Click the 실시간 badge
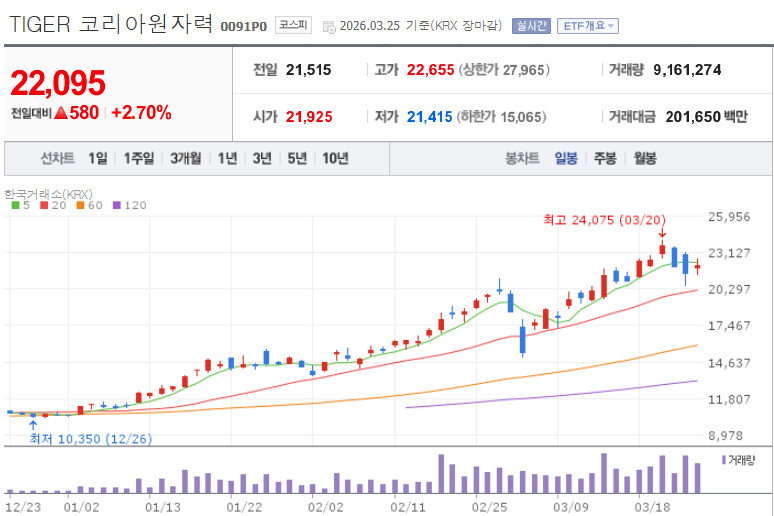The height and width of the screenshot is (516, 774). [x=531, y=26]
